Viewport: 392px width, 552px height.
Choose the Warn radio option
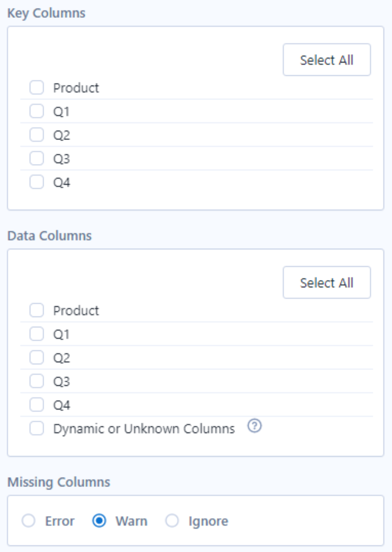[99, 521]
